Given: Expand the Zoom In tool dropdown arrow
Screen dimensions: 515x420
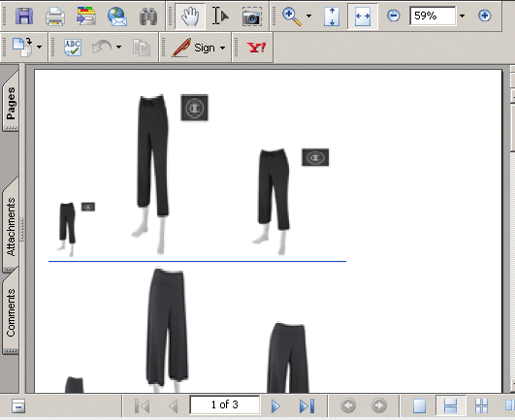Looking at the screenshot, I should pos(308,16).
